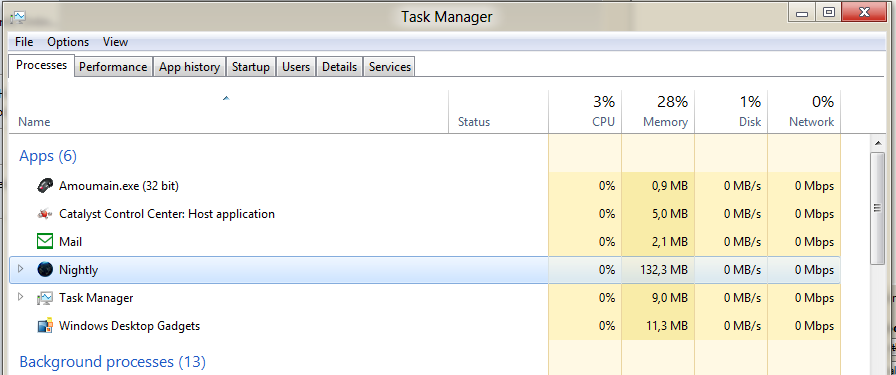Screen dimensions: 896x375
Task: Click the 5,0 MB memory value
Action: click(671, 214)
